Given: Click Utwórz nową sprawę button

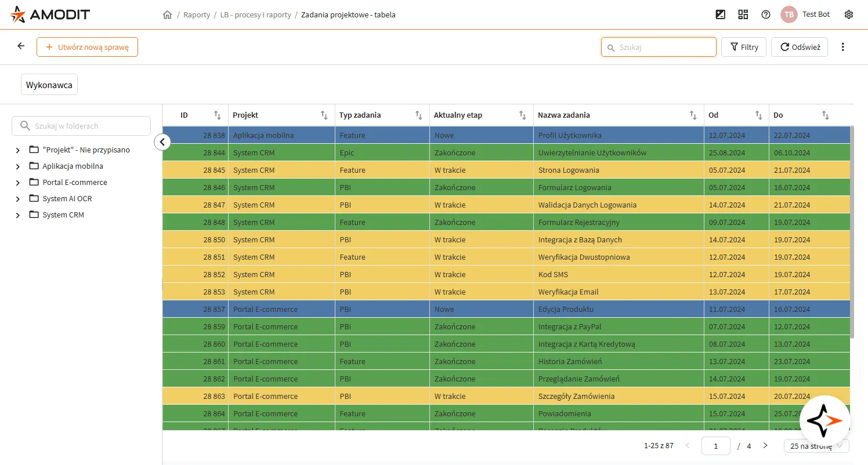Looking at the screenshot, I should tap(87, 47).
